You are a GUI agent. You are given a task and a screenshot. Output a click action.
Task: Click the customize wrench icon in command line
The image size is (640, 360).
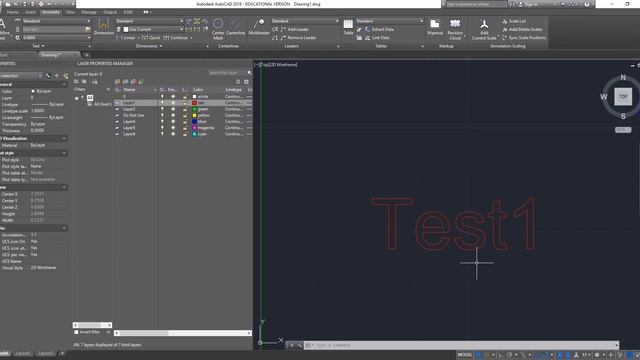(299, 345)
